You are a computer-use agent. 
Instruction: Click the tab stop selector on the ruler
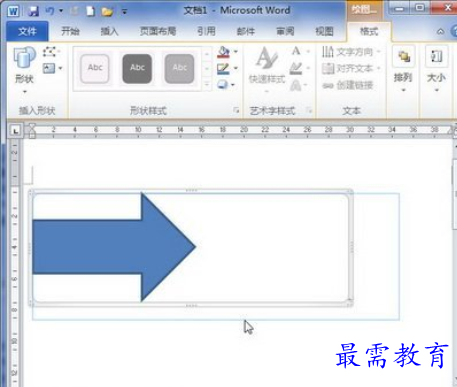pos(15,131)
